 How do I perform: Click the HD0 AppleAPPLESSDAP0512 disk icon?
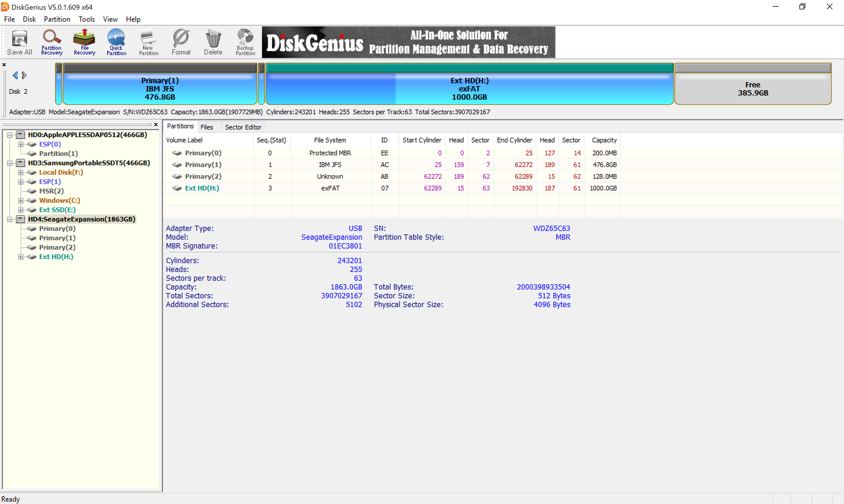coord(21,135)
